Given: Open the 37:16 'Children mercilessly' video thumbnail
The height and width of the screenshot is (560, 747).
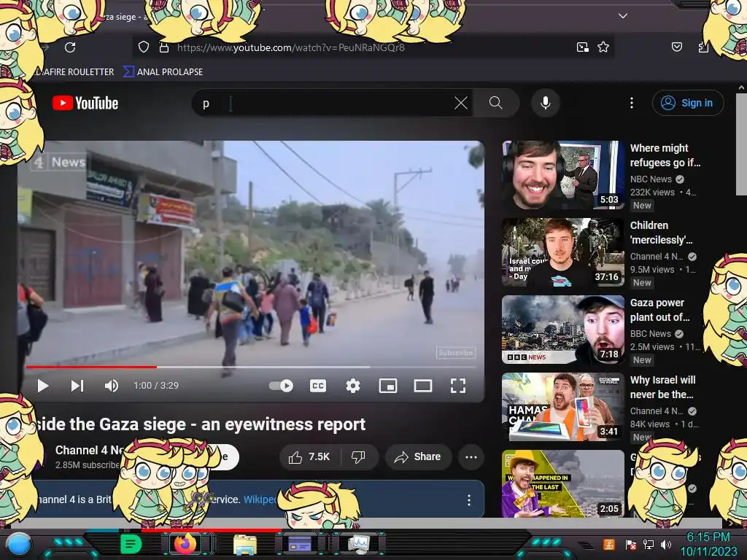Looking at the screenshot, I should (562, 252).
